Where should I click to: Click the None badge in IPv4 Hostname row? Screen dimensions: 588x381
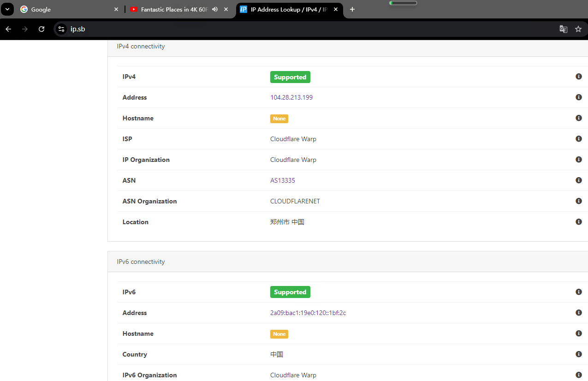point(279,119)
